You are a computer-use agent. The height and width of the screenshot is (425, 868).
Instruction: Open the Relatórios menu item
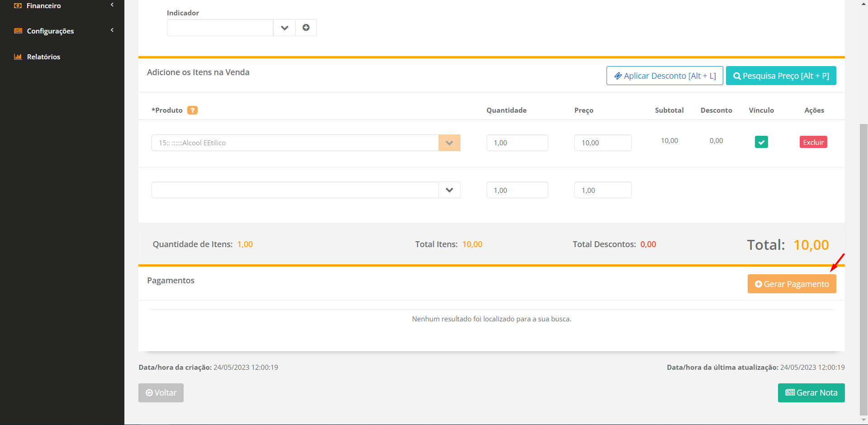(x=43, y=57)
